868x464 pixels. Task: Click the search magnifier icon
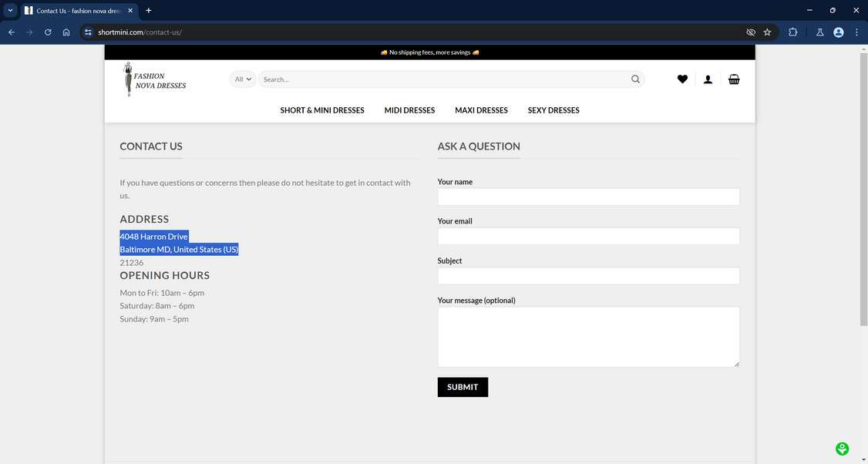pos(635,79)
